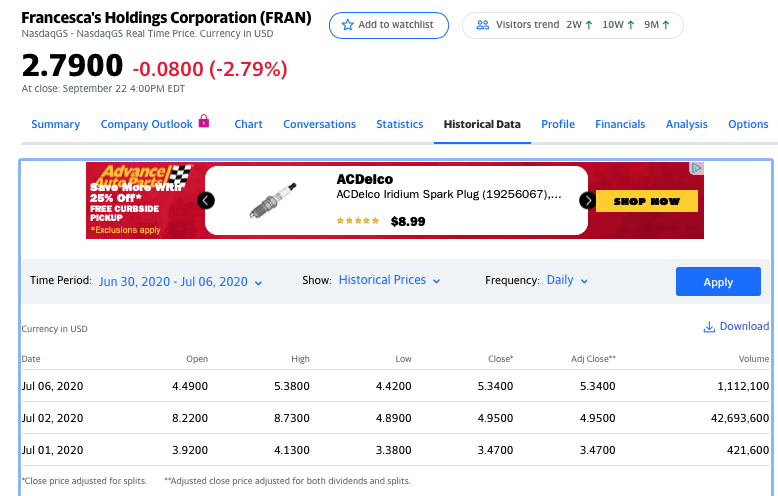Image resolution: width=778 pixels, height=496 pixels.
Task: Click the Jul 01, 2020 date cell
Action: point(52,450)
